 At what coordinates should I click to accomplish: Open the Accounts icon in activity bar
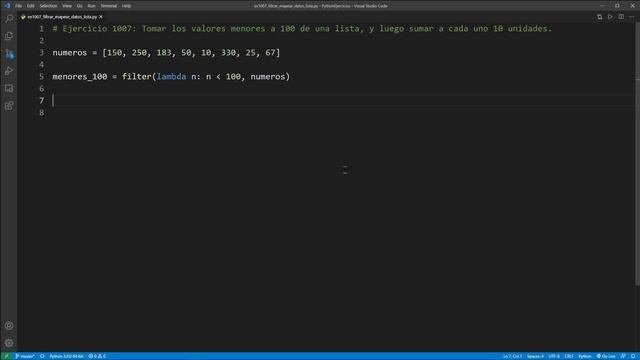click(x=9, y=326)
